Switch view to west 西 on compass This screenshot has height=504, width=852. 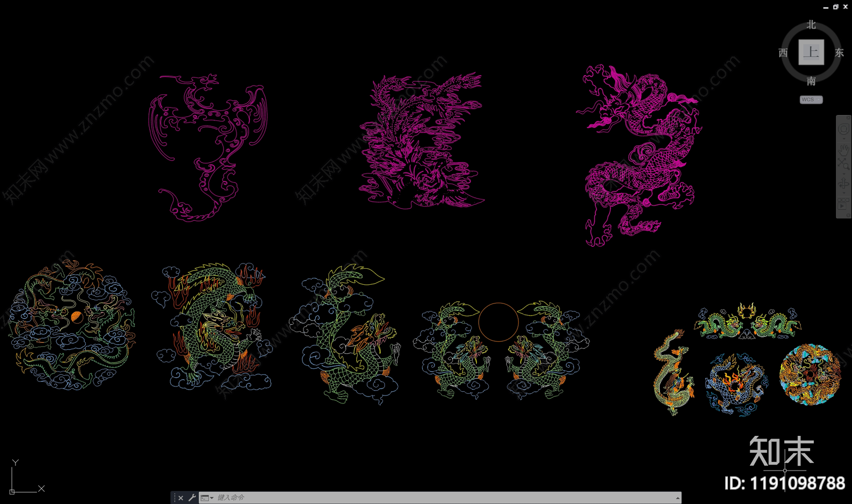coord(783,53)
